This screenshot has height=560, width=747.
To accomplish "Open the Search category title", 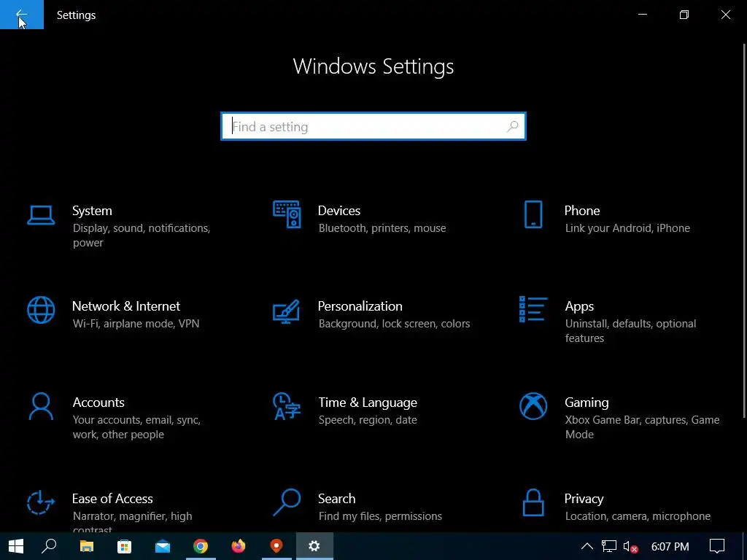I will (x=336, y=499).
